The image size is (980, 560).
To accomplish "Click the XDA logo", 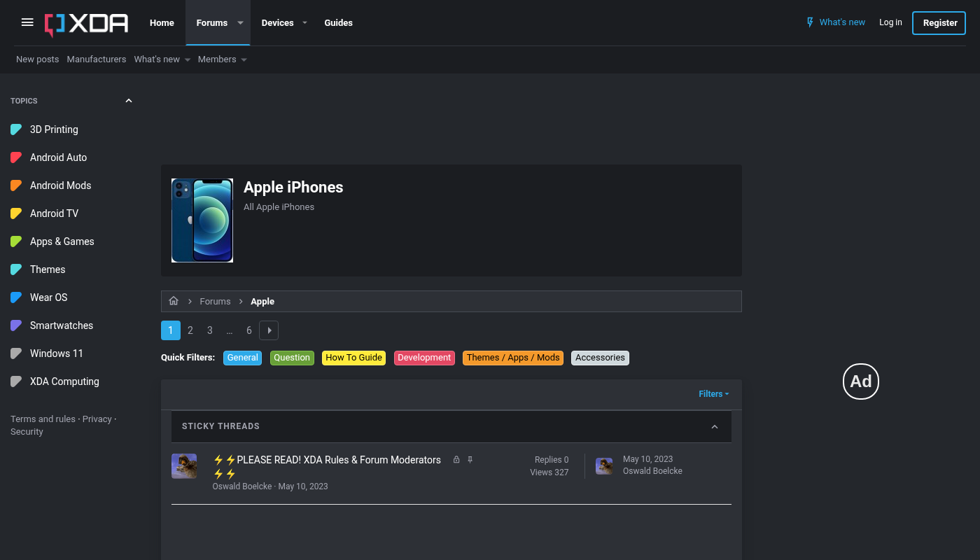I will tap(87, 23).
